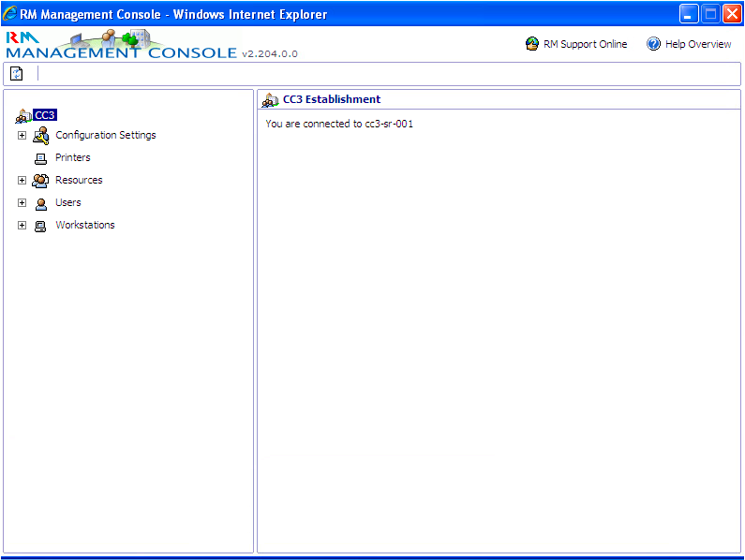The image size is (745, 560).
Task: Click the Workstations computer icon
Action: 40,226
